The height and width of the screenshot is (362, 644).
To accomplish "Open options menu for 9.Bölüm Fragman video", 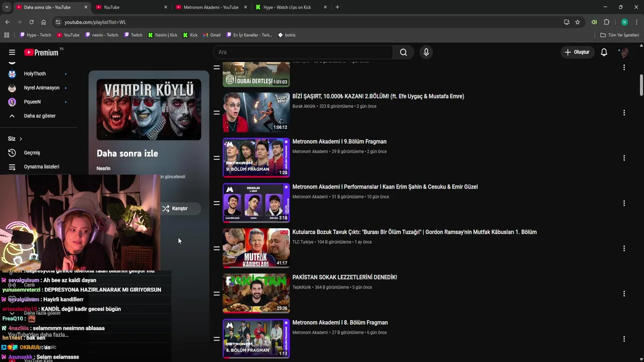I will [x=624, y=158].
